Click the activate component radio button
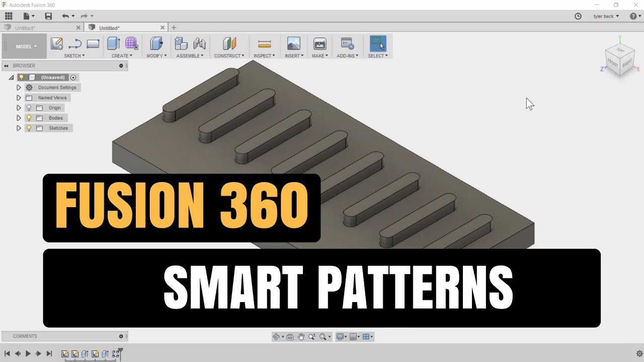This screenshot has height=362, width=644. click(x=73, y=77)
